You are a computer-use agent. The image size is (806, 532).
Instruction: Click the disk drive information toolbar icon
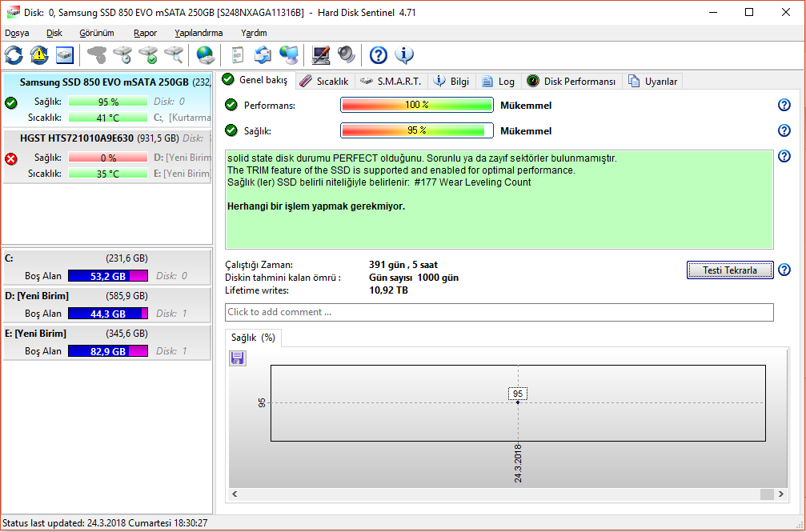65,55
